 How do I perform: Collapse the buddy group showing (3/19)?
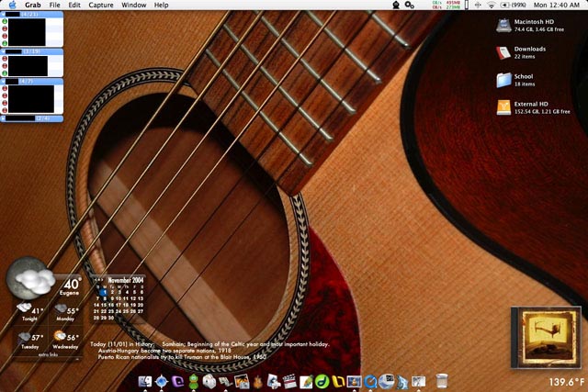[4, 51]
